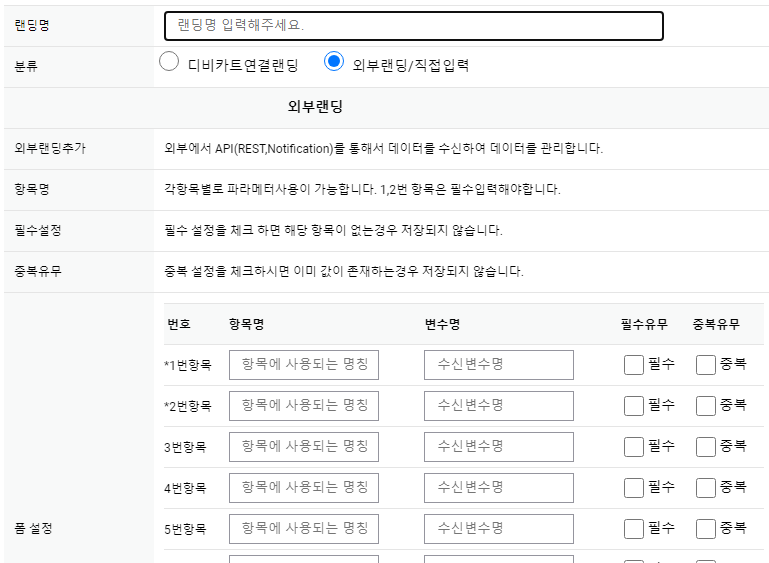The width and height of the screenshot is (769, 563).
Task: Tick the 필수 checkbox for 4번항목
Action: coord(633,488)
